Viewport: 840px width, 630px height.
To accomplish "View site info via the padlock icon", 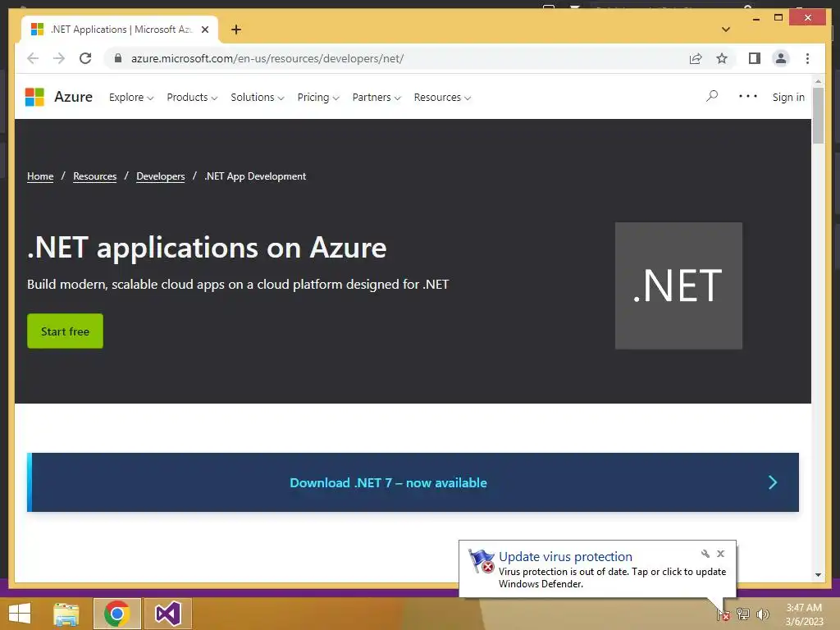I will (118, 58).
